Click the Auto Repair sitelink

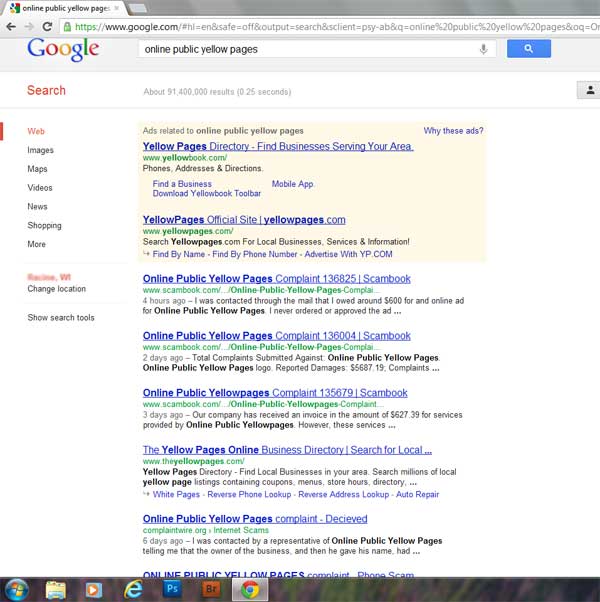tap(417, 494)
